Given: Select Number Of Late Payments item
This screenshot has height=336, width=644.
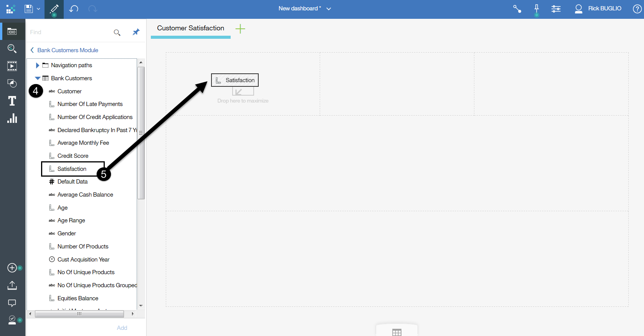Looking at the screenshot, I should pyautogui.click(x=90, y=104).
